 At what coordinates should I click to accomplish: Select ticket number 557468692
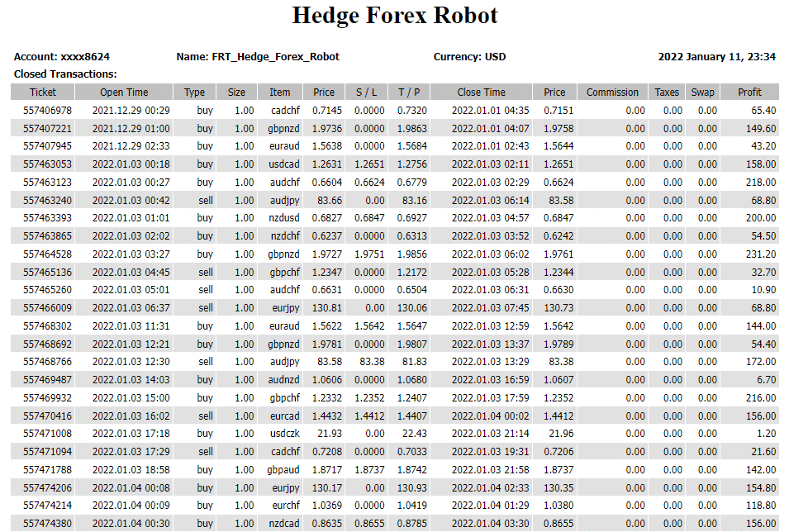(47, 344)
